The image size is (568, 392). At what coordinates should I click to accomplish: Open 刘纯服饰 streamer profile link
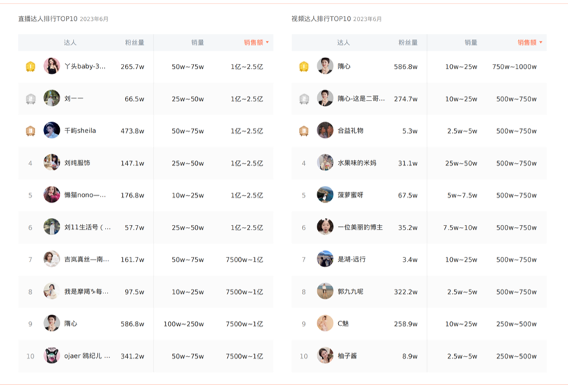77,163
